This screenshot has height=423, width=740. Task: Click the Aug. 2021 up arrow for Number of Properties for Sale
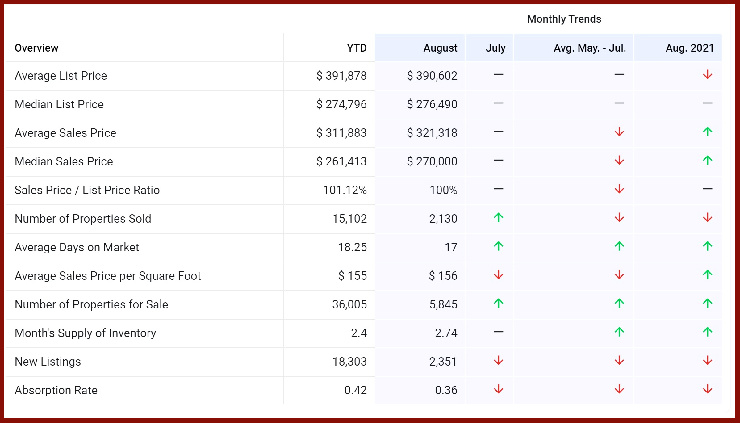(707, 304)
